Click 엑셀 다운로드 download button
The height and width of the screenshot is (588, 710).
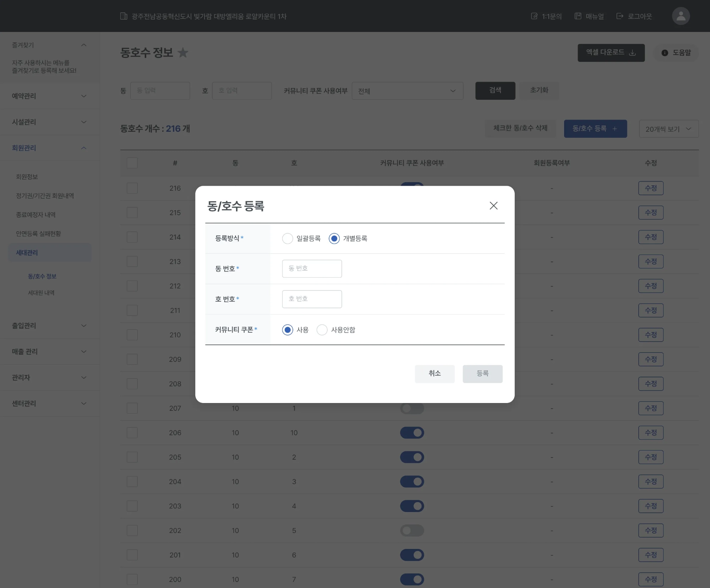pos(611,53)
